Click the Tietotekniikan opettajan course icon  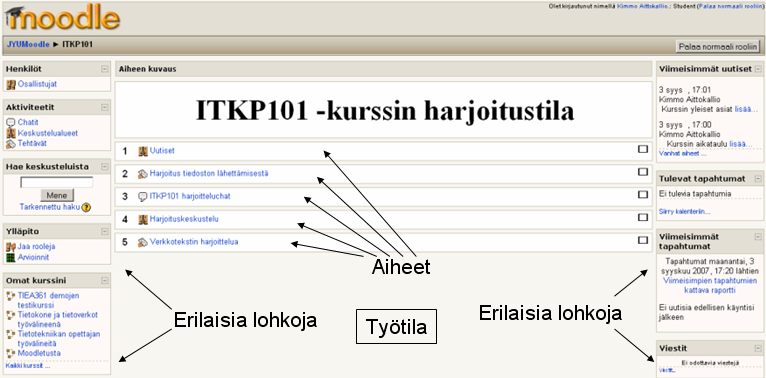click(x=11, y=335)
